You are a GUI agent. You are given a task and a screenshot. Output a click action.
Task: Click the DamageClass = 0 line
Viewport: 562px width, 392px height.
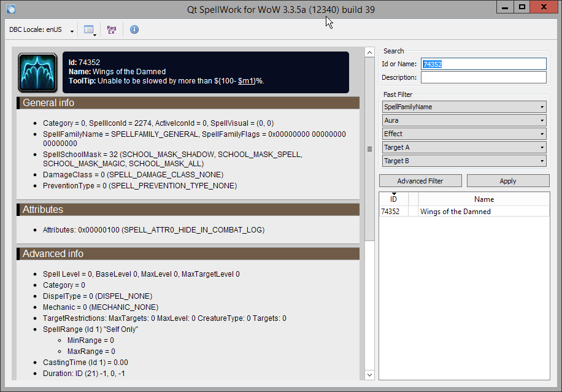[133, 175]
